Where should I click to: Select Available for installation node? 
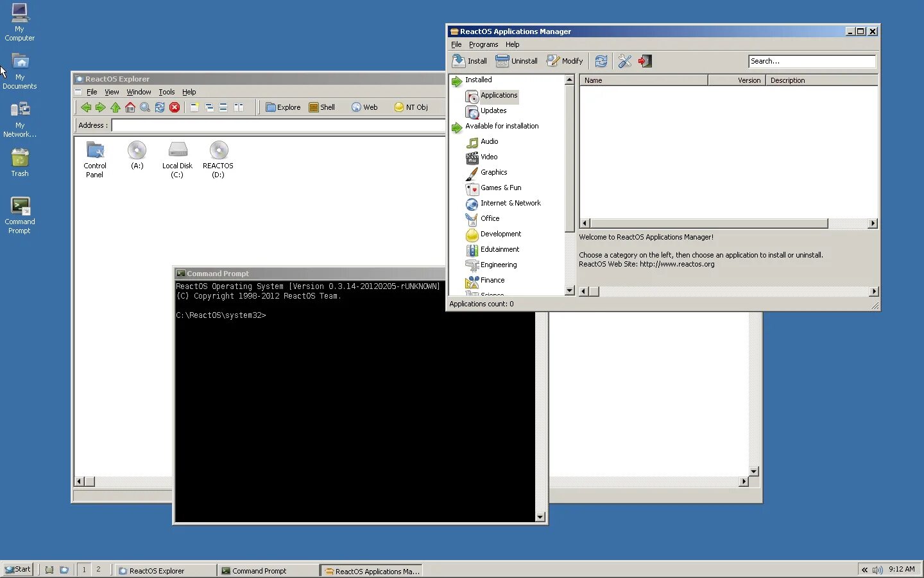(x=502, y=126)
